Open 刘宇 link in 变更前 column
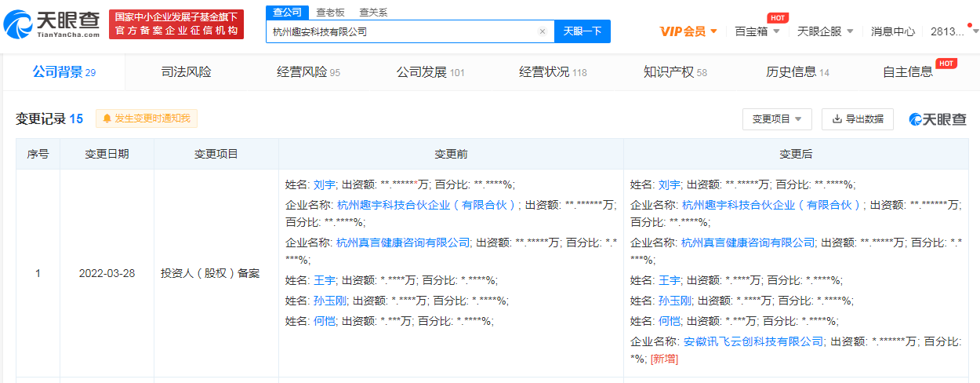This screenshot has width=980, height=383. (x=325, y=184)
